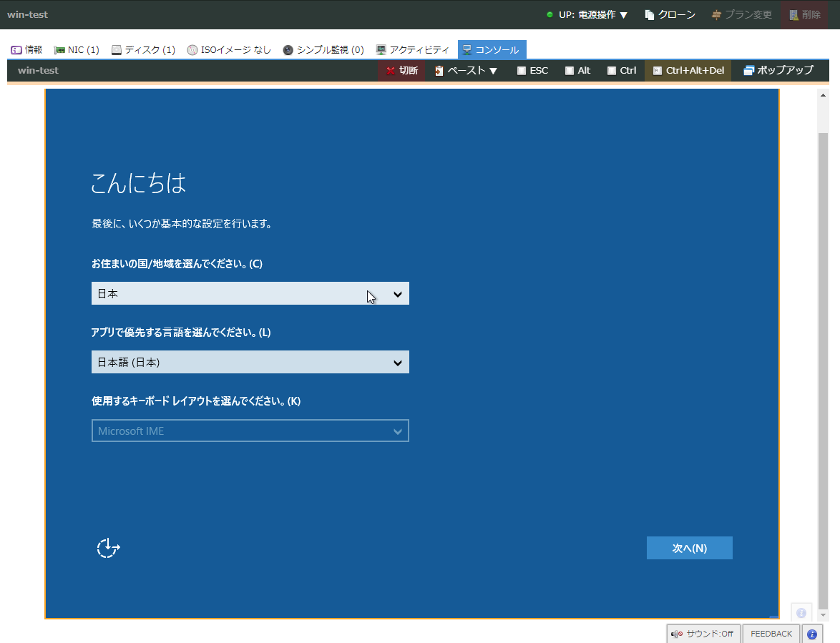Click the 次へ(N) next button
This screenshot has height=643, width=840.
coord(689,548)
